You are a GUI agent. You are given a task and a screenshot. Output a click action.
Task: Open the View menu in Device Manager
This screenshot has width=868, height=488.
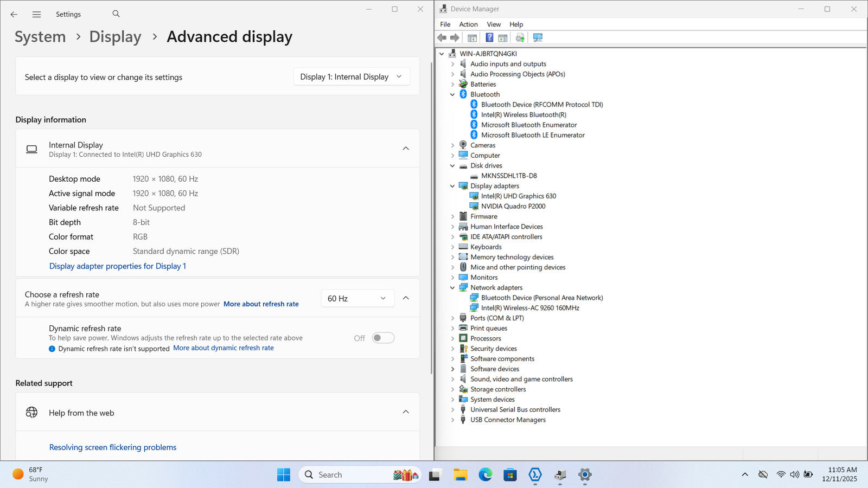[493, 24]
